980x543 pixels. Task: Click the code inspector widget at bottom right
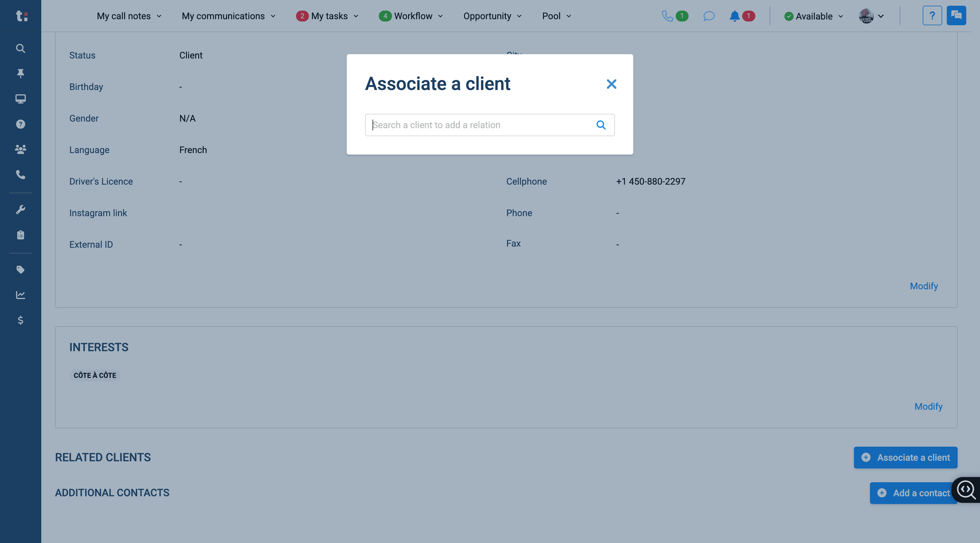[966, 490]
